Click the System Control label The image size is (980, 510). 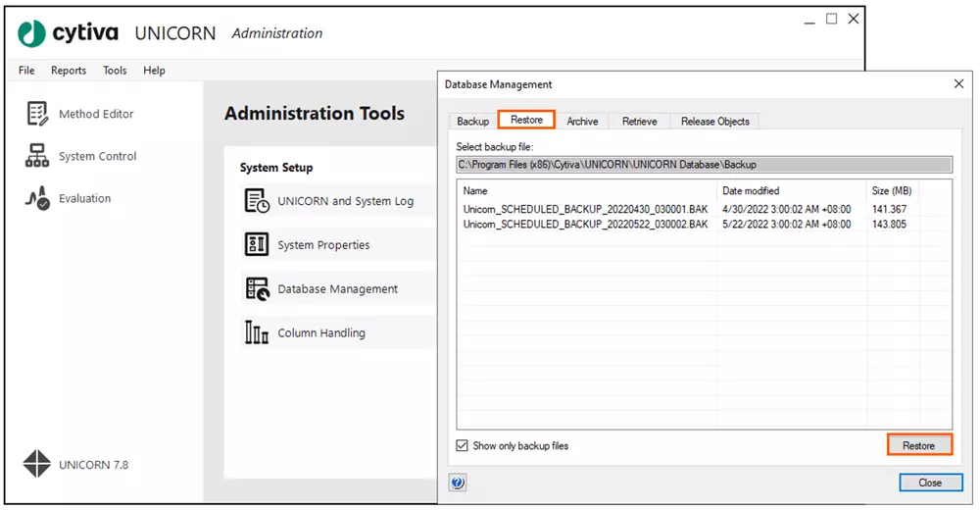click(97, 156)
